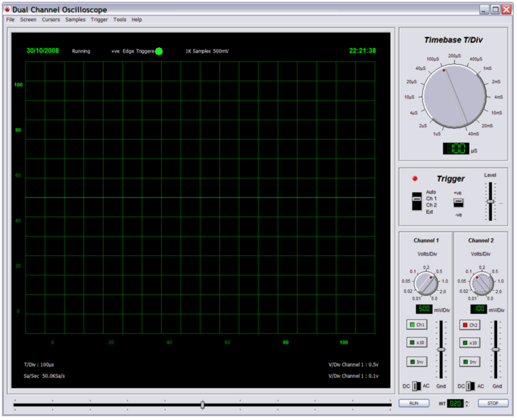This screenshot has width=517, height=420.
Task: Toggle Inv on Channel 2
Action: [x=470, y=362]
